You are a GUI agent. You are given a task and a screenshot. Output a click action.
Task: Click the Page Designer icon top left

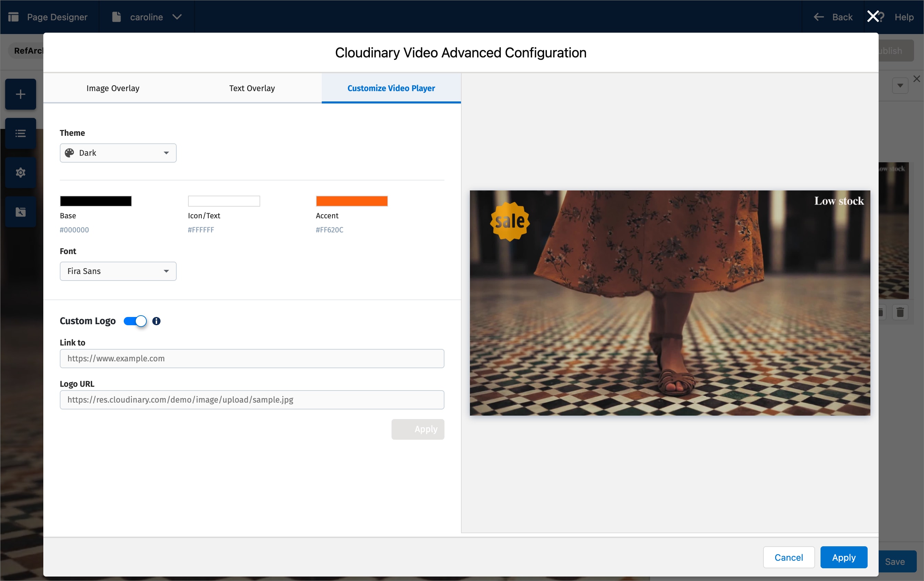click(x=13, y=17)
